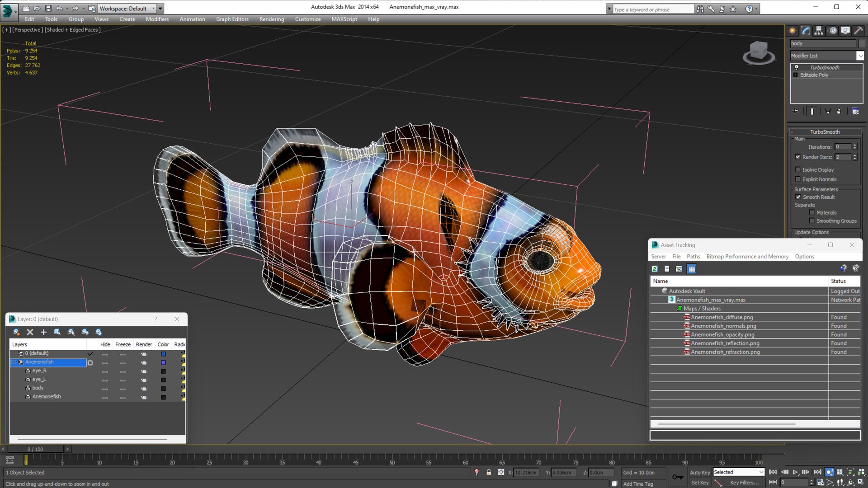This screenshot has width=868, height=488.
Task: Click the Set Key button
Action: click(x=700, y=483)
